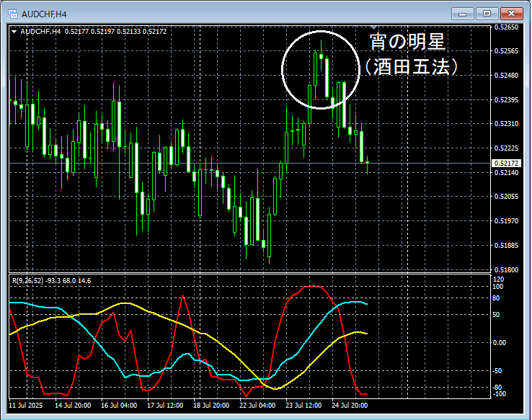Click the 11 Jul 2025 date label
532x420 pixels.
click(26, 406)
